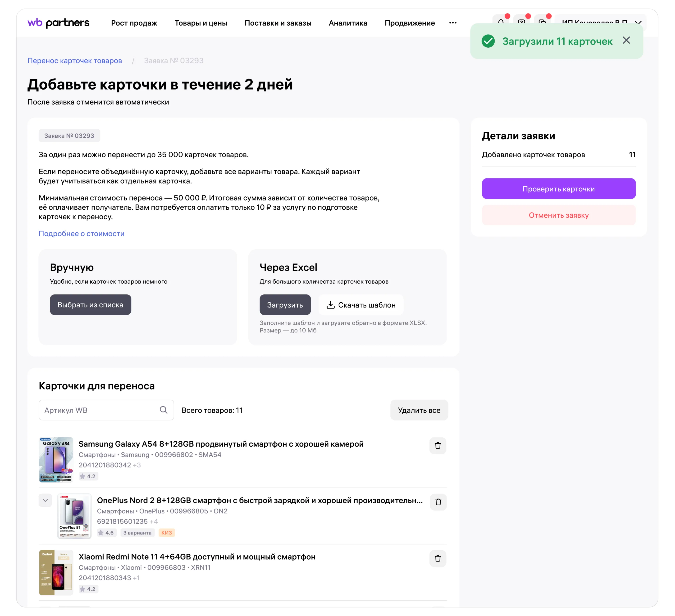Click "Отменить заявку" button
This screenshot has height=616, width=675.
558,215
